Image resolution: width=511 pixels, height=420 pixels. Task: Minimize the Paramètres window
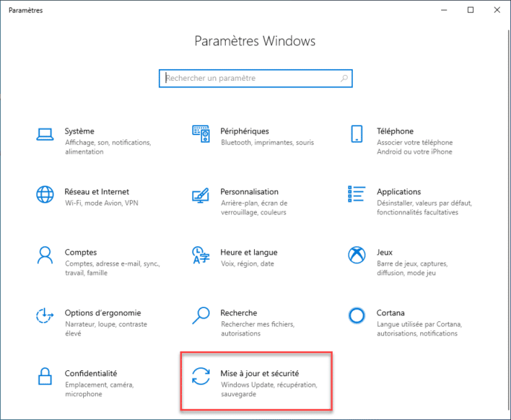coord(444,10)
